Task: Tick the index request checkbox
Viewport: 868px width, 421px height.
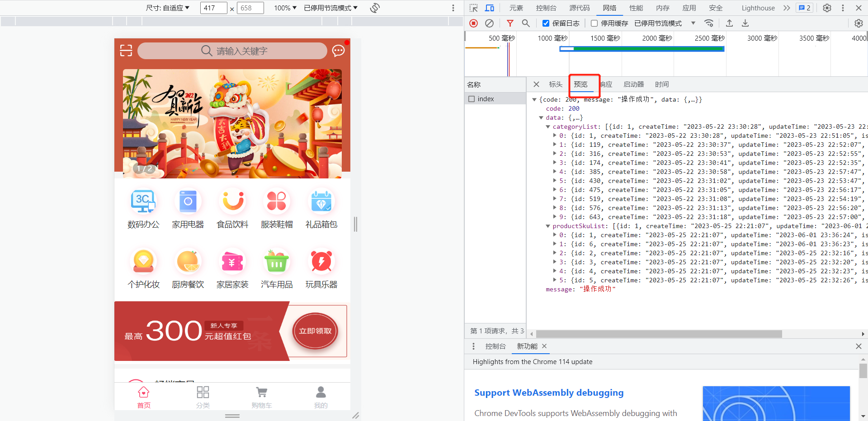Action: pyautogui.click(x=472, y=99)
